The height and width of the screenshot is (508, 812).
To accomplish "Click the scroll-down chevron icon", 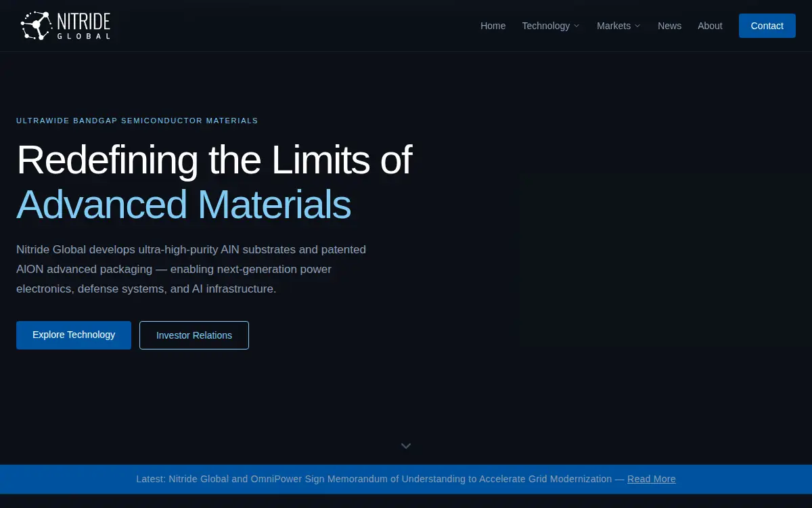I will point(406,446).
